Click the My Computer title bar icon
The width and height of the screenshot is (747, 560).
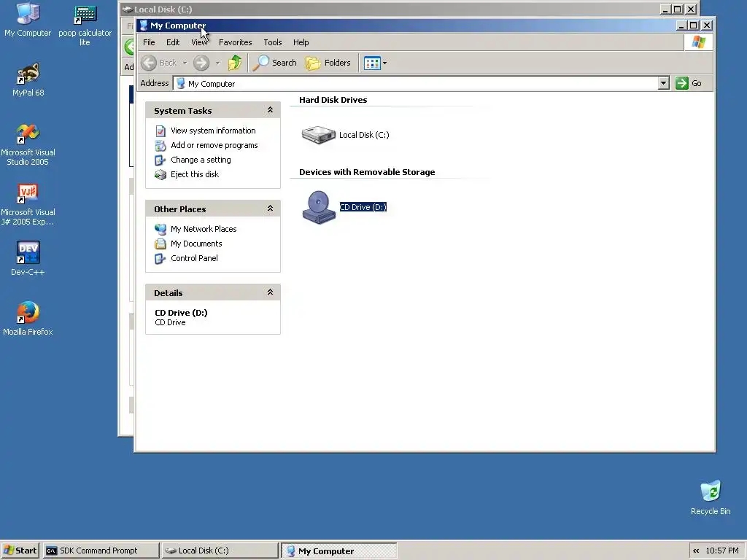point(144,26)
